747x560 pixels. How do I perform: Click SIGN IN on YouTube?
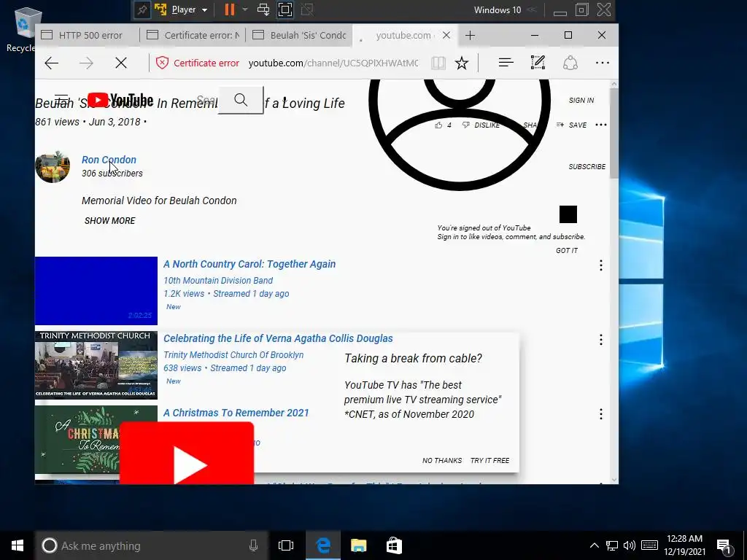point(581,100)
